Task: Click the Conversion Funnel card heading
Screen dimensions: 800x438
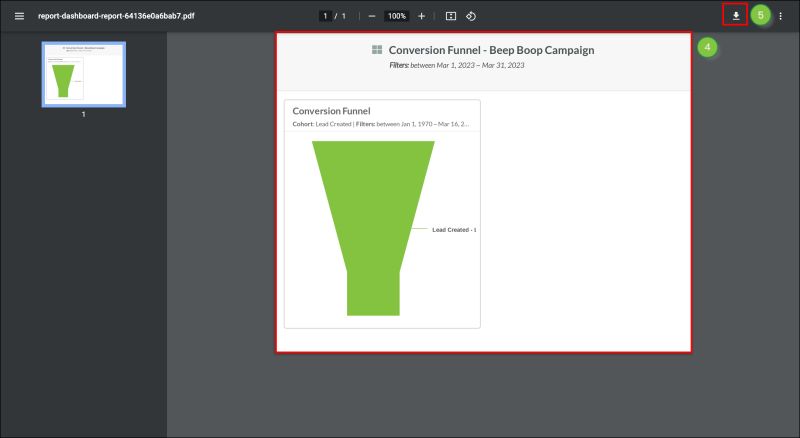Action: click(331, 111)
